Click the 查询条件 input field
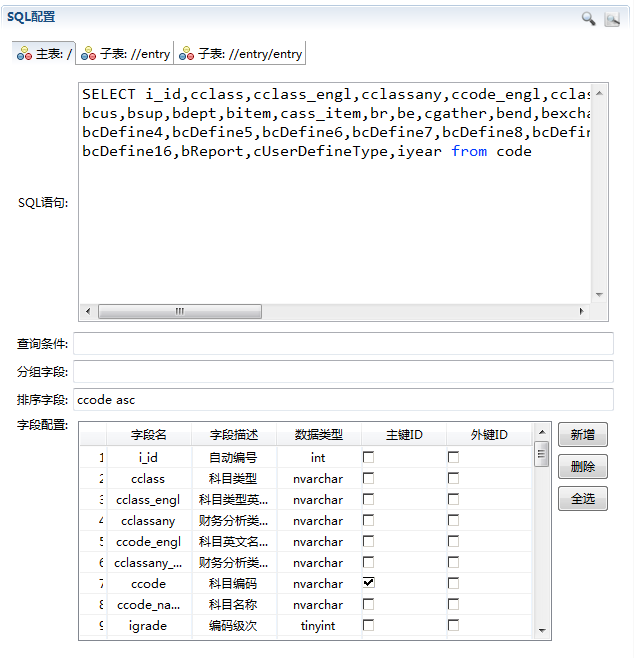This screenshot has width=634, height=658. (x=343, y=344)
